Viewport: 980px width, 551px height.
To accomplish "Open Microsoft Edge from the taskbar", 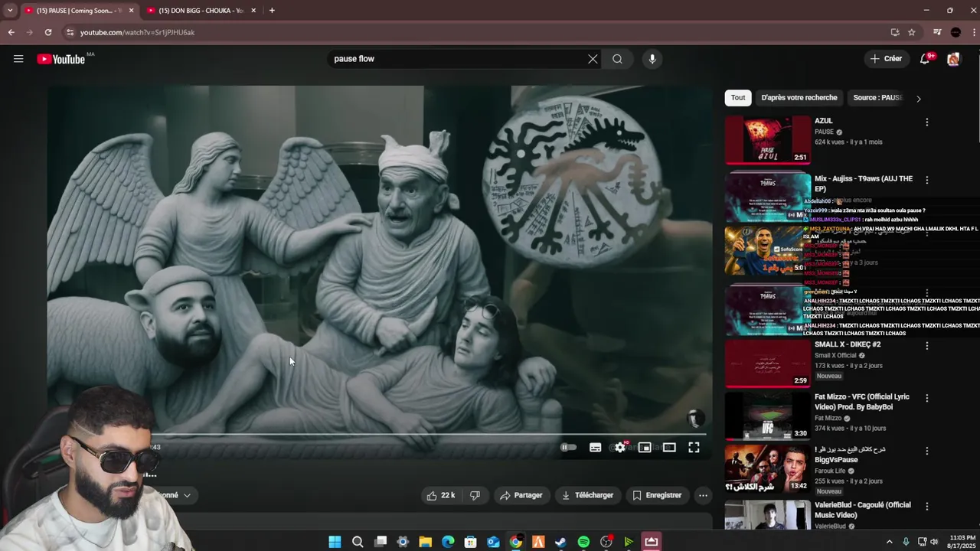I will pos(448,542).
